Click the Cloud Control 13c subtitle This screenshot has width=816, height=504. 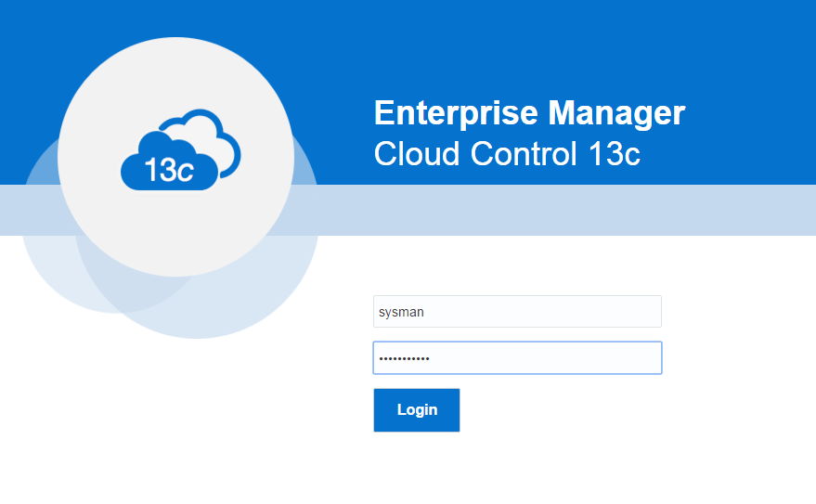click(x=507, y=153)
